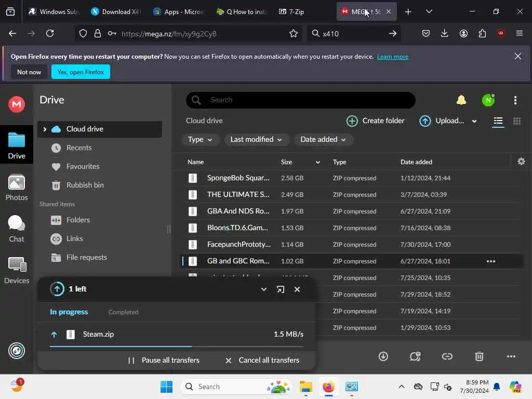Go back to previous page
Screen dimensions: 532x399
click(x=12, y=34)
